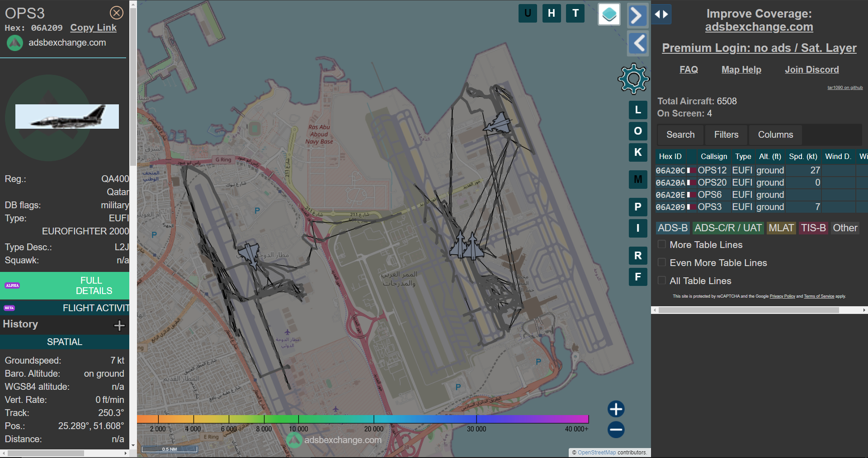Viewport: 868px width, 458px height.
Task: Open FLIGHT ACTIVITY button
Action: pyautogui.click(x=65, y=308)
